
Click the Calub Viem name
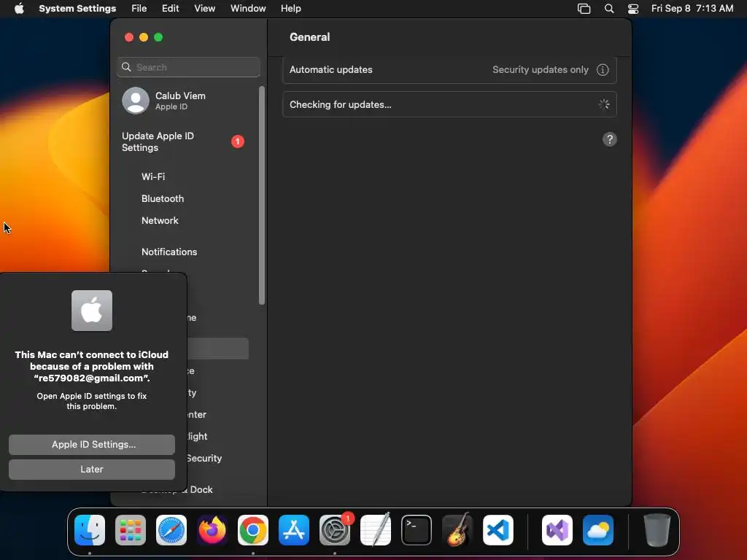coord(181,96)
